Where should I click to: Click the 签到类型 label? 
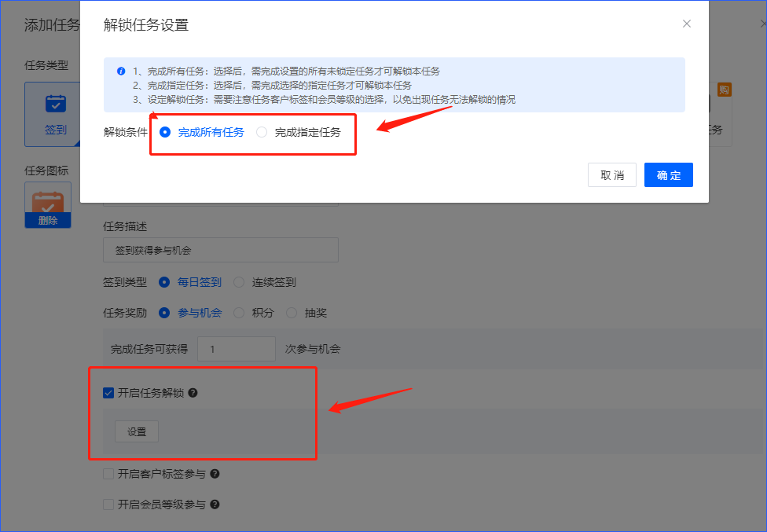125,282
